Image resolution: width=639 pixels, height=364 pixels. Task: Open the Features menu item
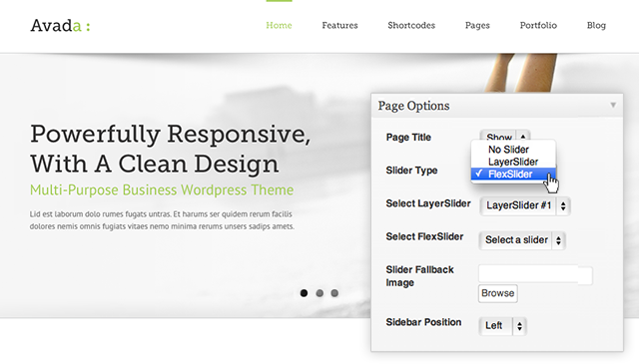coord(339,25)
